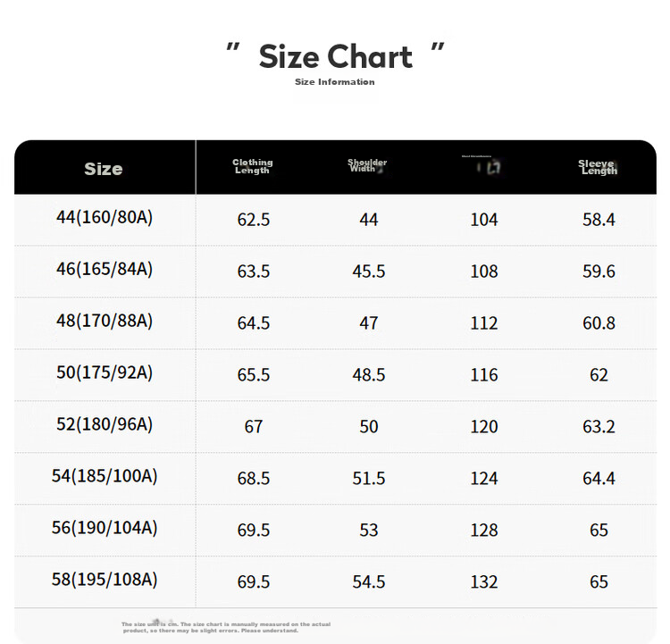Click shoulder width '44' in first row

(369, 220)
